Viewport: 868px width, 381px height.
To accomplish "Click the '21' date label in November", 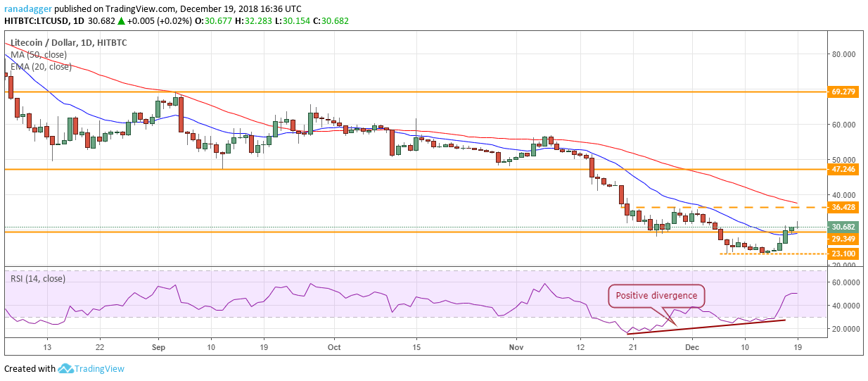I will (x=633, y=347).
